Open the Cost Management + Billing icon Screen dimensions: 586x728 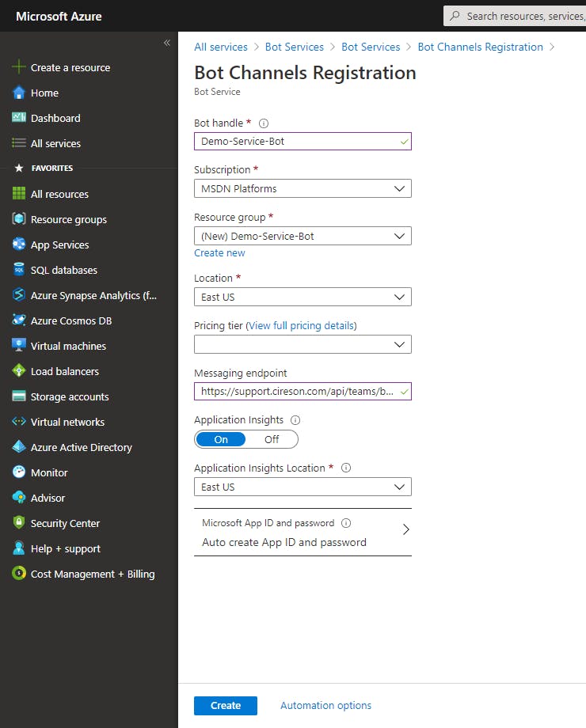point(19,574)
